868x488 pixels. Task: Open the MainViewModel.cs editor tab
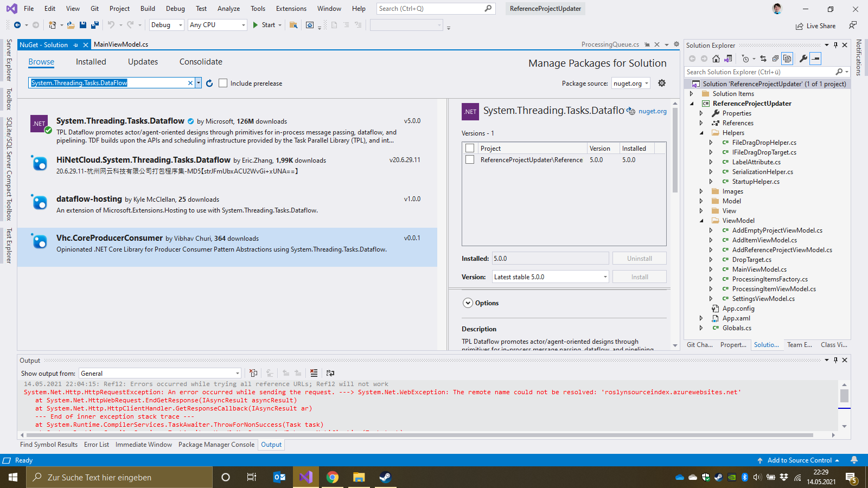121,44
